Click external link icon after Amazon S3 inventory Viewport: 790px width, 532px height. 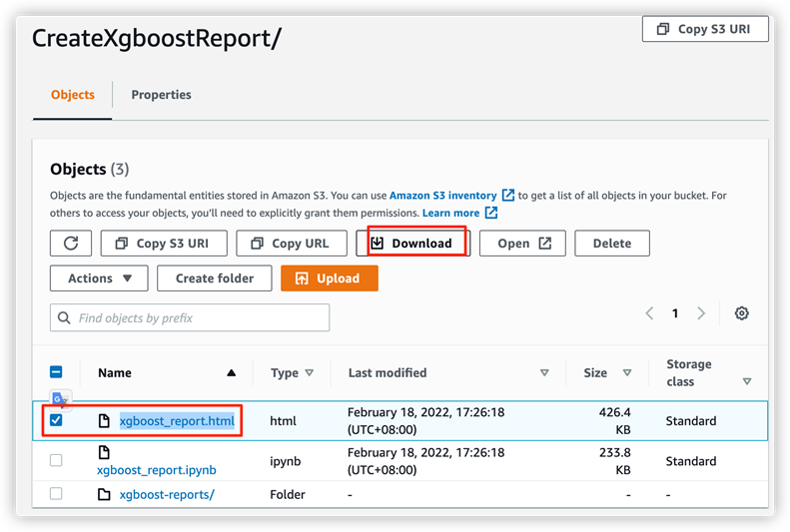508,195
